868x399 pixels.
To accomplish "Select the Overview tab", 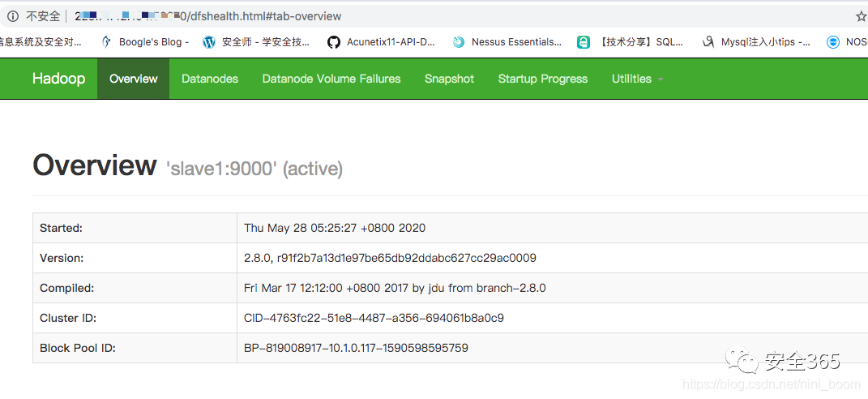I will tap(134, 79).
